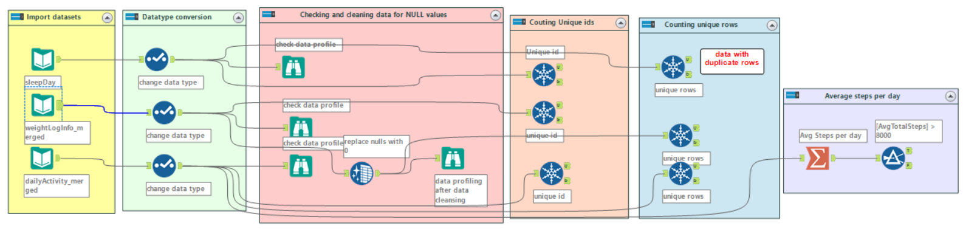Select the weightLogInfo_merged input data tool
The image size is (980, 234).
click(43, 105)
